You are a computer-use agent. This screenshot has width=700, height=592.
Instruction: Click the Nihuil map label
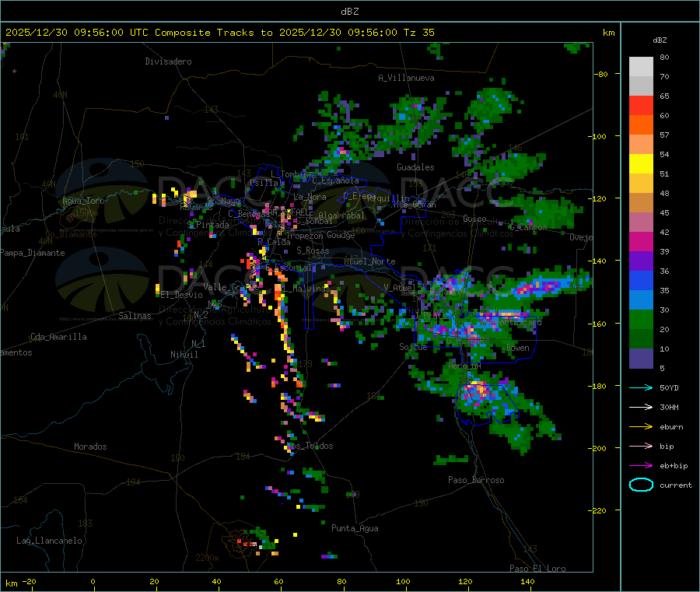(x=184, y=355)
